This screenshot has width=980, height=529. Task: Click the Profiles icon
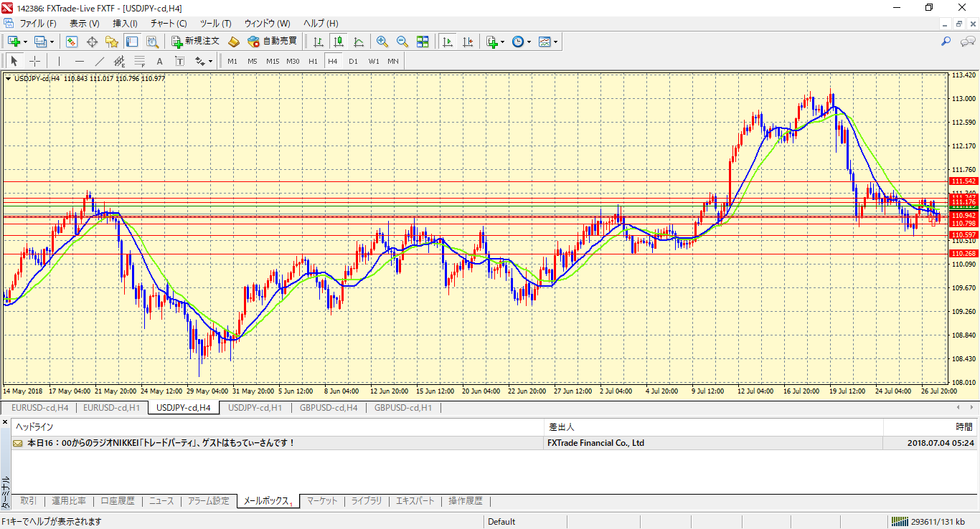(x=40, y=42)
